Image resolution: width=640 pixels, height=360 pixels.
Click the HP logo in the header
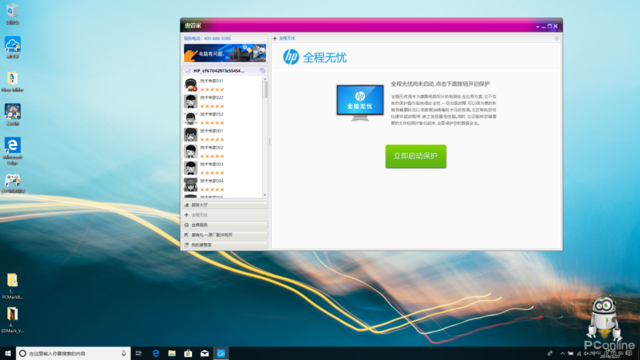pyautogui.click(x=291, y=57)
